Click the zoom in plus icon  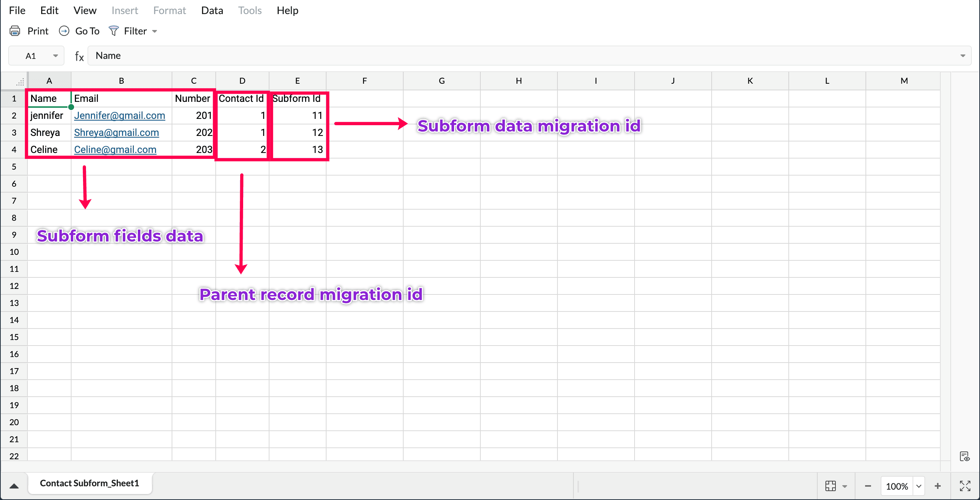937,486
